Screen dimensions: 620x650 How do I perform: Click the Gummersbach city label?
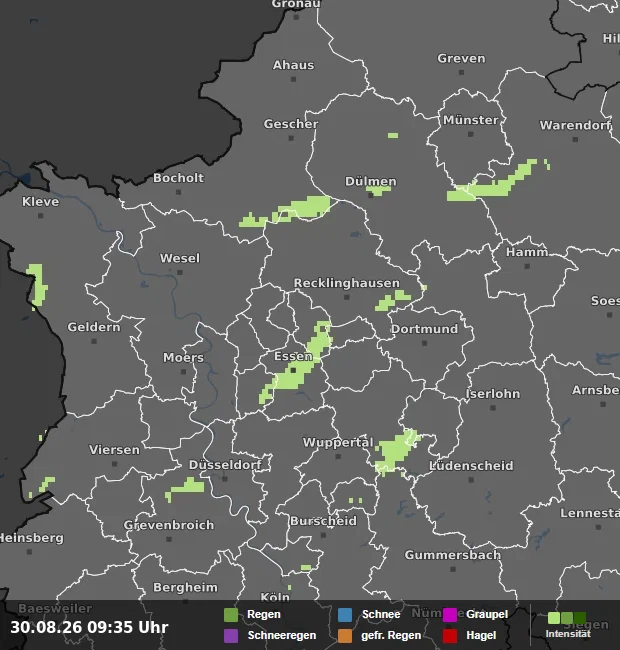point(453,555)
